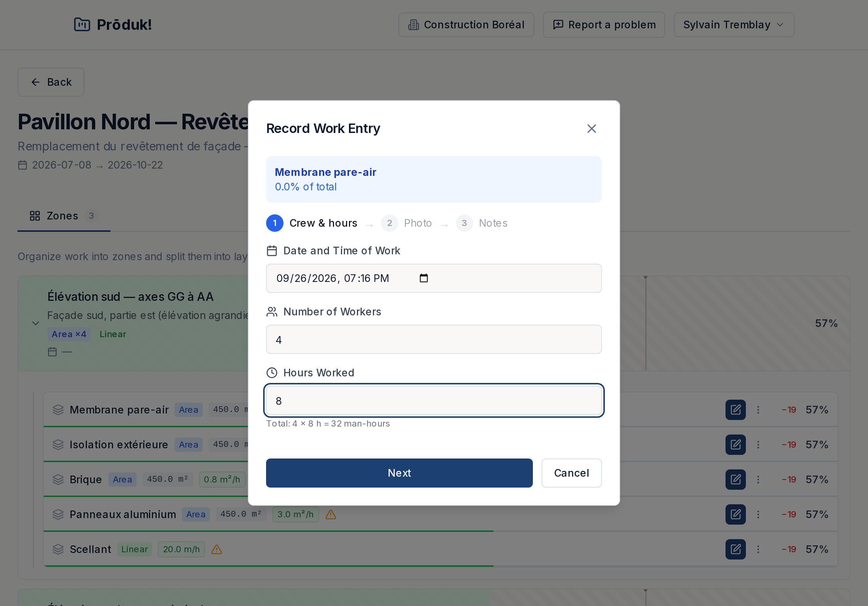Click the Area ×4 tag
The image size is (868, 606).
[x=69, y=334]
